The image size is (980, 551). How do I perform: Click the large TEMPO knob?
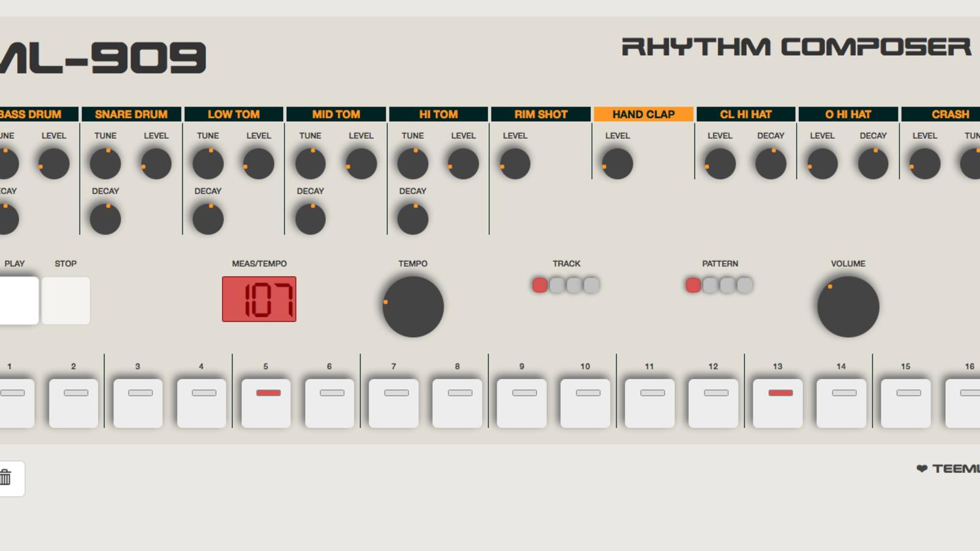413,307
